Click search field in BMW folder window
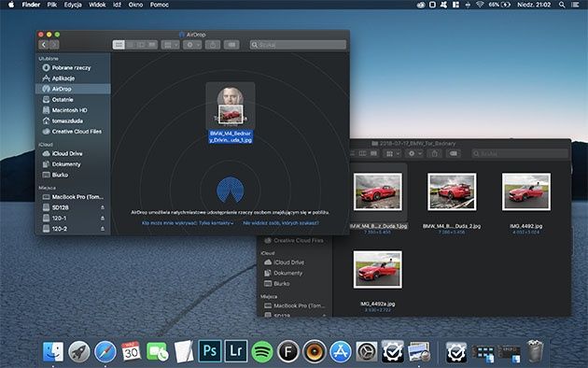 (x=520, y=153)
